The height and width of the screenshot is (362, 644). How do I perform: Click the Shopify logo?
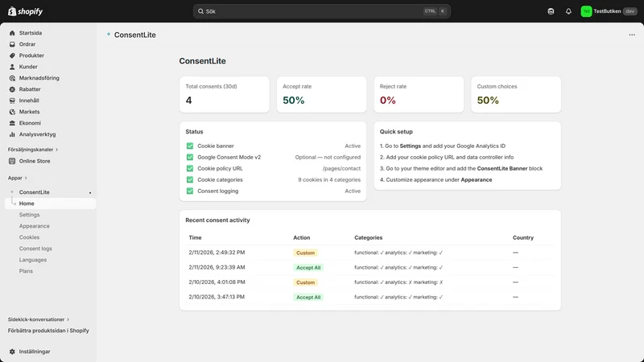pos(25,11)
